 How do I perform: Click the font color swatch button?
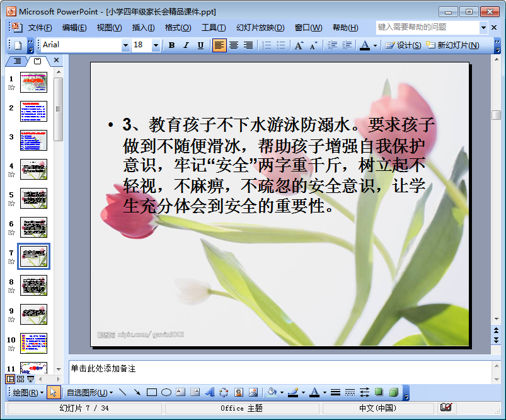(x=365, y=45)
